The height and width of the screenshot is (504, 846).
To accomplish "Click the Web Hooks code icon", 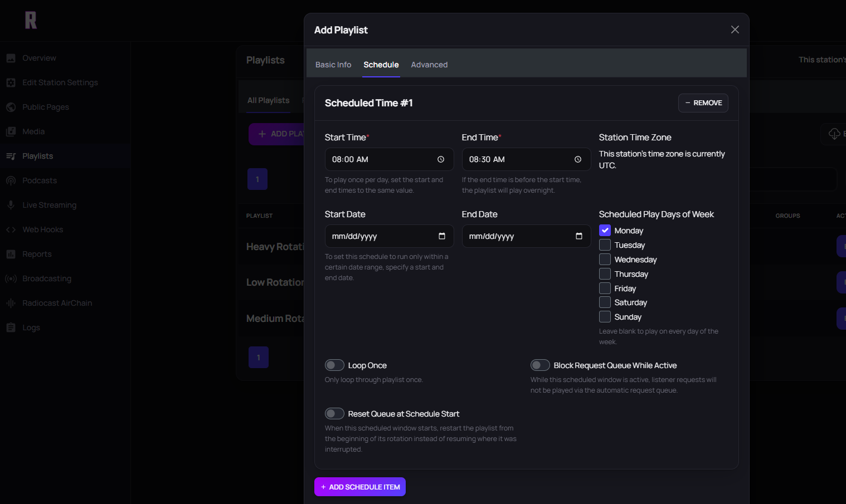I will click(x=11, y=229).
